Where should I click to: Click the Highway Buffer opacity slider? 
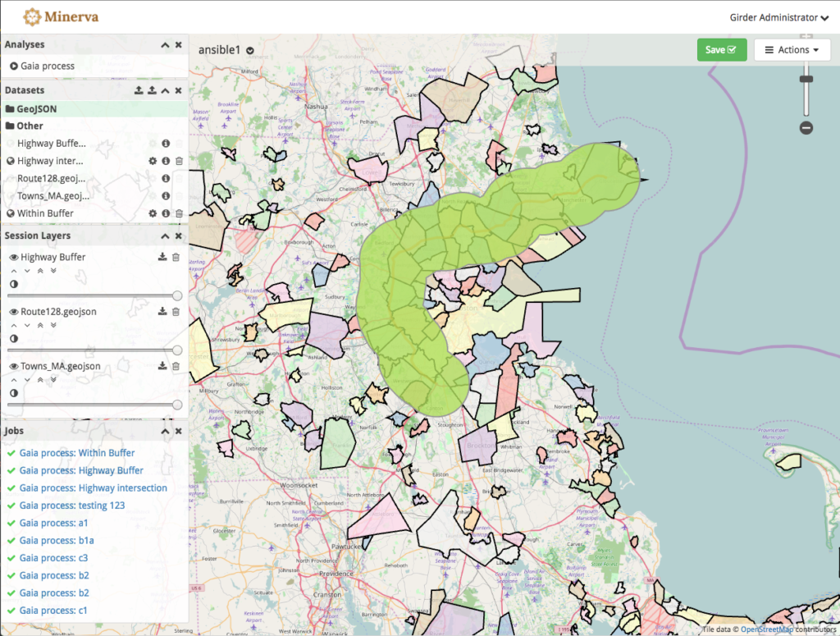(93, 294)
